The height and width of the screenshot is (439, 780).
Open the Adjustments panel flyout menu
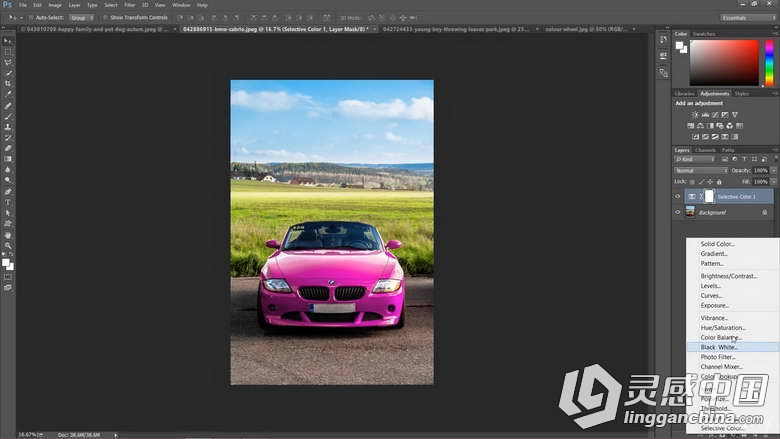click(x=775, y=93)
